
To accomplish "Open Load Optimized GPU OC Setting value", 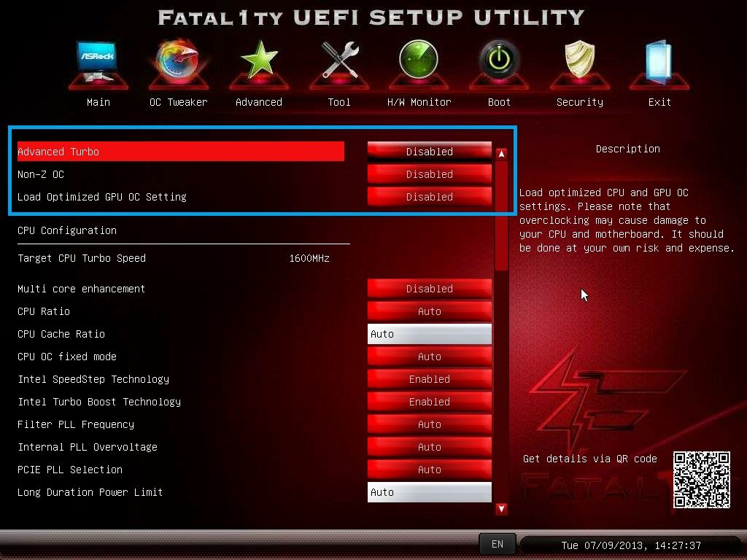I will tap(429, 197).
